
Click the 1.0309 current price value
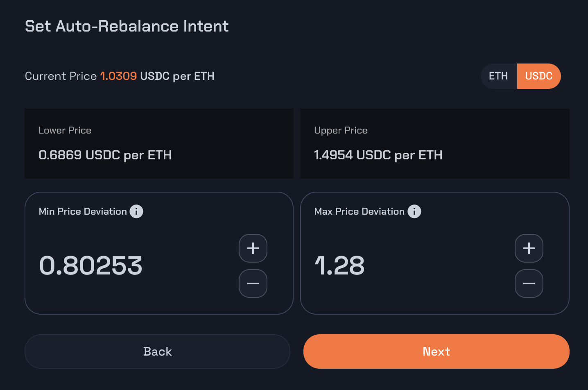click(118, 76)
